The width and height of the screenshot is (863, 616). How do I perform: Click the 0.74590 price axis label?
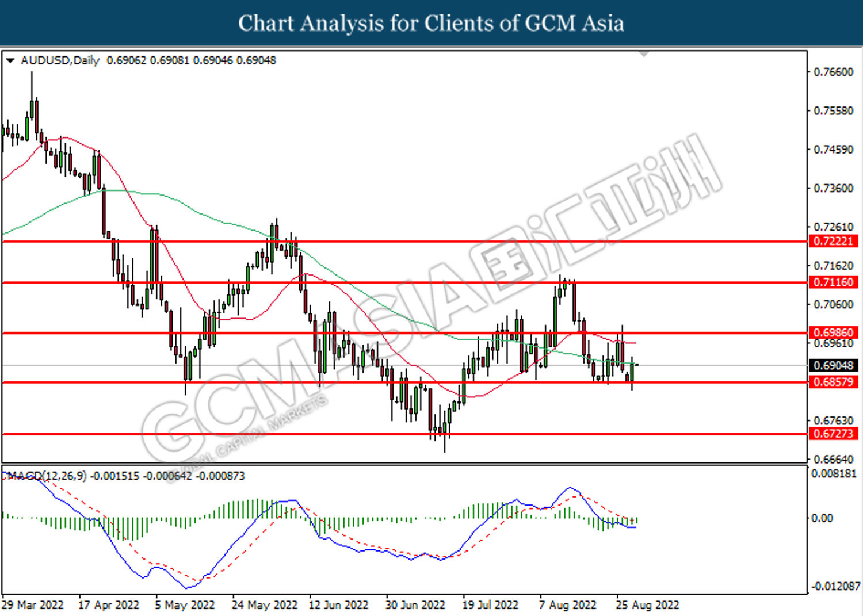833,150
